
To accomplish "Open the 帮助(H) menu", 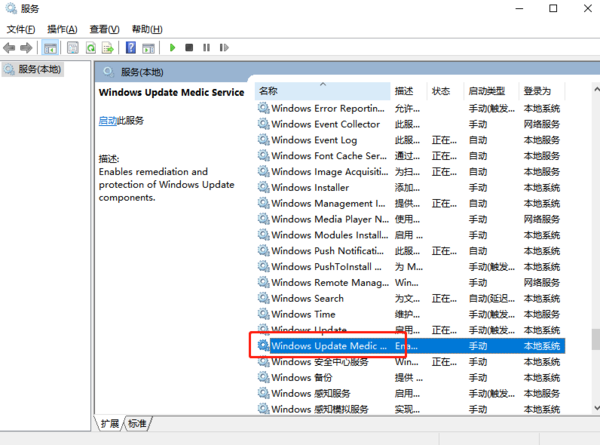I will point(147,29).
